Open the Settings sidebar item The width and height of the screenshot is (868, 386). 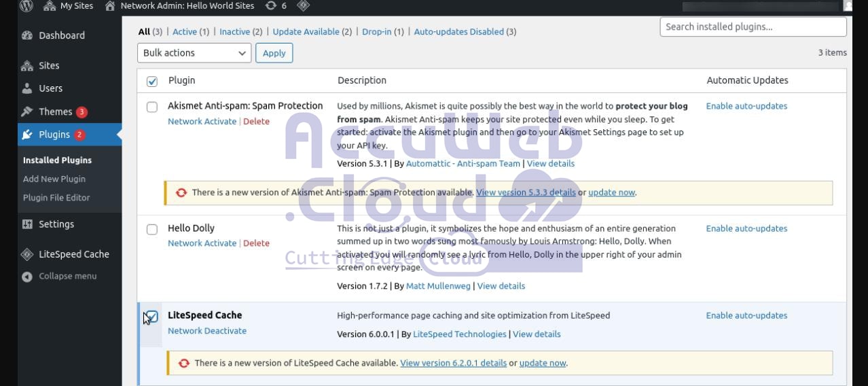tap(56, 224)
